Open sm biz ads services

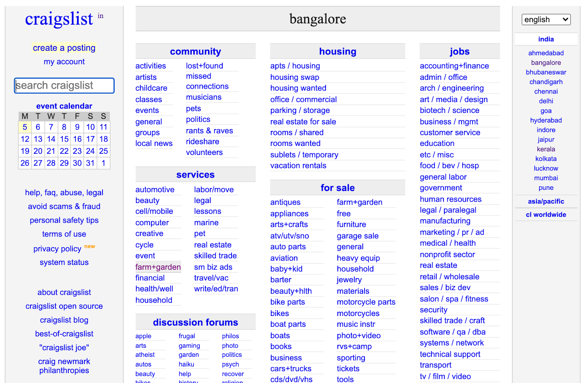(213, 267)
